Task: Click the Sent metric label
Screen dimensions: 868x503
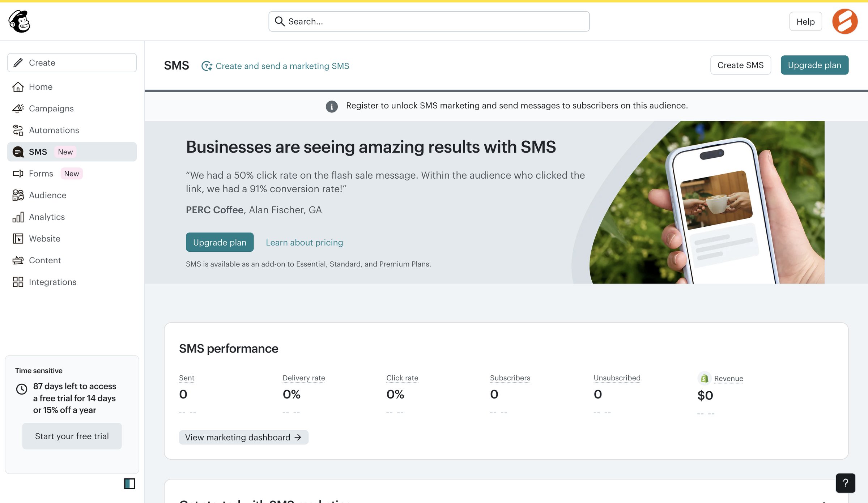Action: tap(187, 378)
